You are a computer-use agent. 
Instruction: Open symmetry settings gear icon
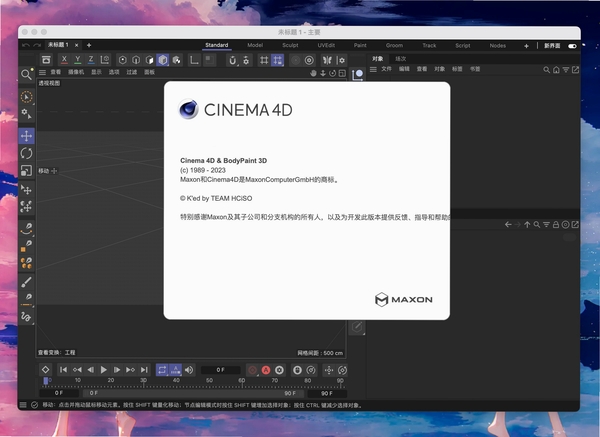[x=341, y=60]
